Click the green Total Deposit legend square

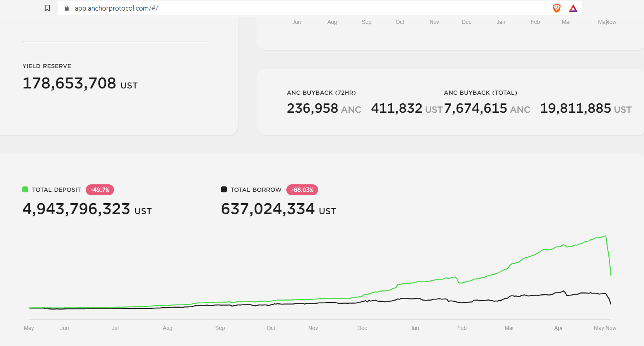click(x=25, y=189)
